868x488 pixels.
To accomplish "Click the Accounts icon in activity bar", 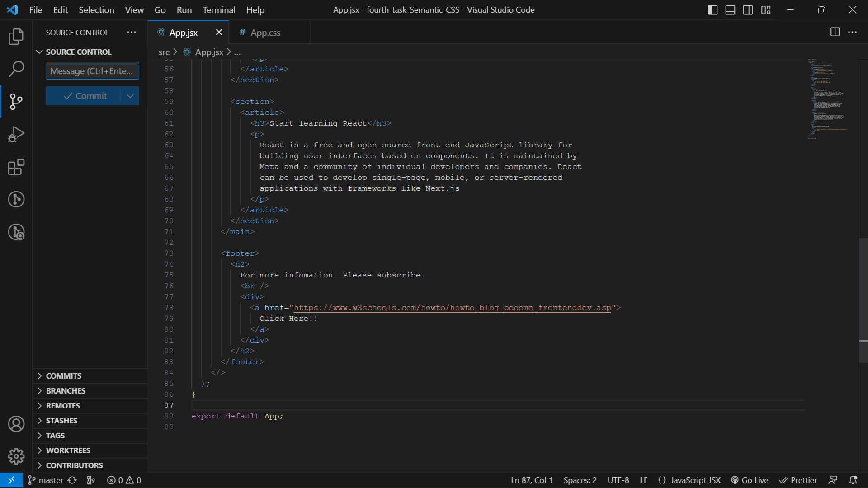I will [16, 424].
